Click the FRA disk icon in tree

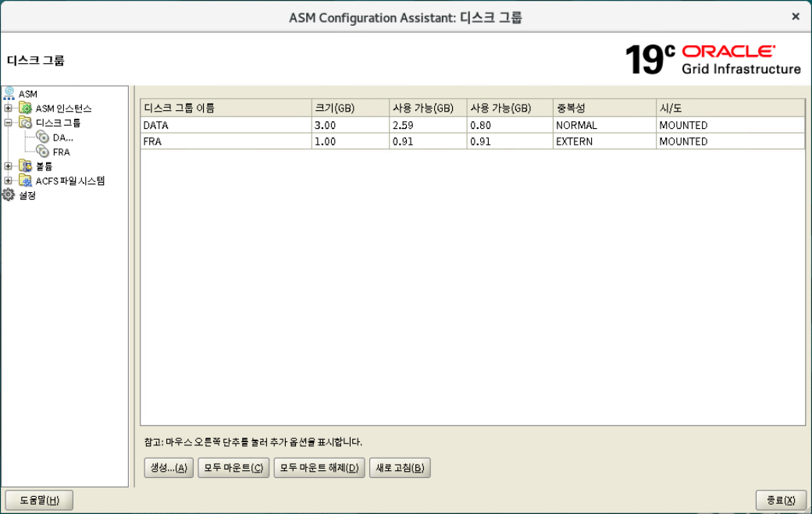click(43, 152)
